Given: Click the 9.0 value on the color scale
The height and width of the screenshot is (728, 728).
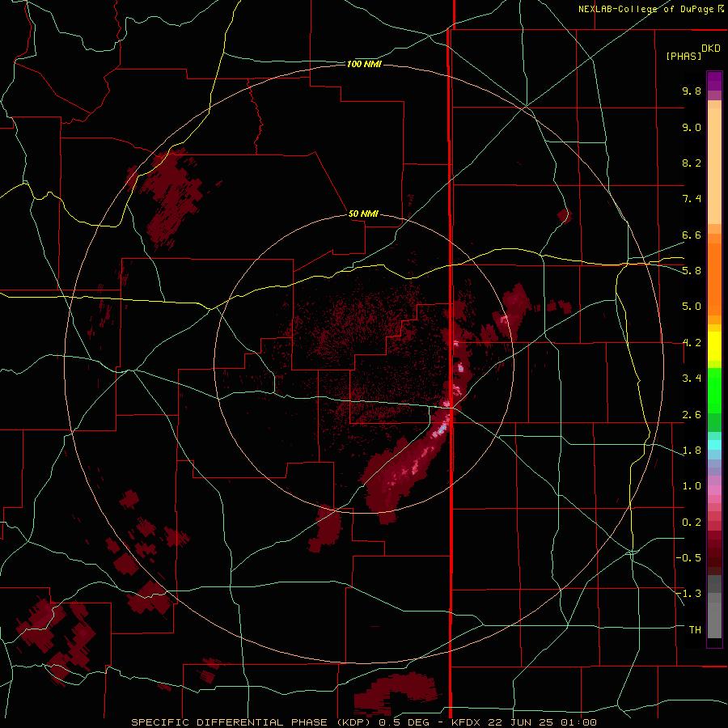Looking at the screenshot, I should (692, 127).
